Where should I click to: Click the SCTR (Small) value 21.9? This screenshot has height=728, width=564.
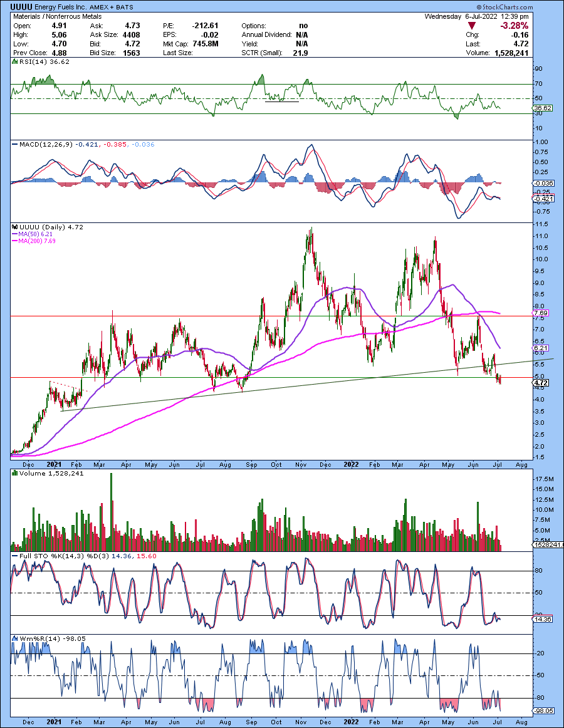[x=301, y=53]
